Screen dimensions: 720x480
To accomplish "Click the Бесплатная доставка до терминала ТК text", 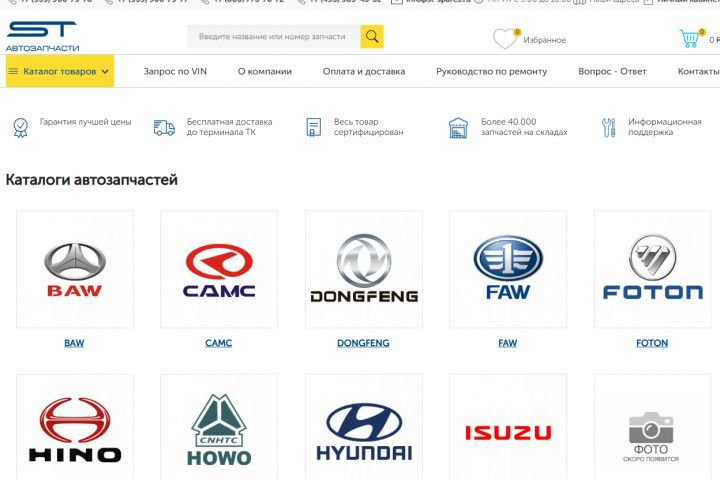I will [229, 127].
